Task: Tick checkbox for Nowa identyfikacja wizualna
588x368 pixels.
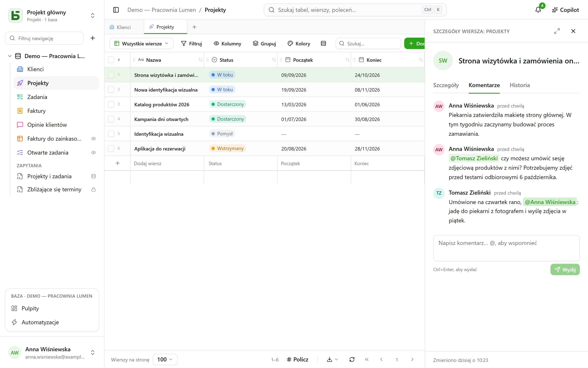Action: pos(111,90)
